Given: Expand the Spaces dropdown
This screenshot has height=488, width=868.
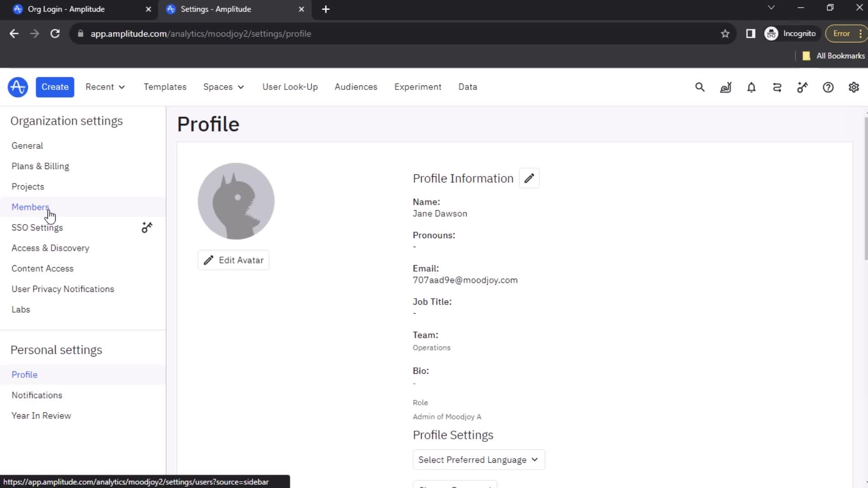Looking at the screenshot, I should pos(223,87).
